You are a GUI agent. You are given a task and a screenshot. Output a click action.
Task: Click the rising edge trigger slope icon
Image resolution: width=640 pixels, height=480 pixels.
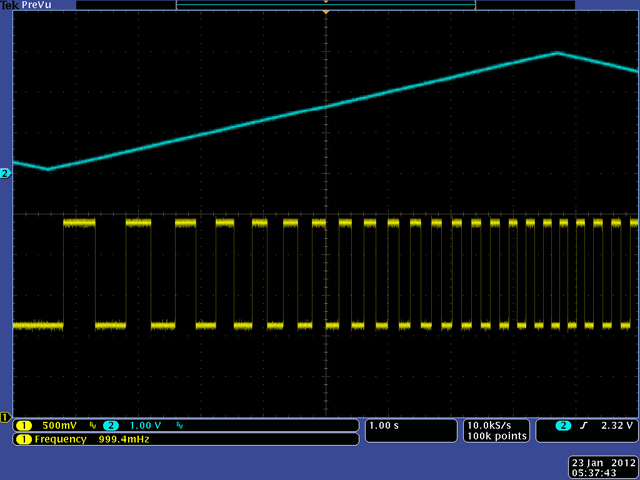pos(583,426)
